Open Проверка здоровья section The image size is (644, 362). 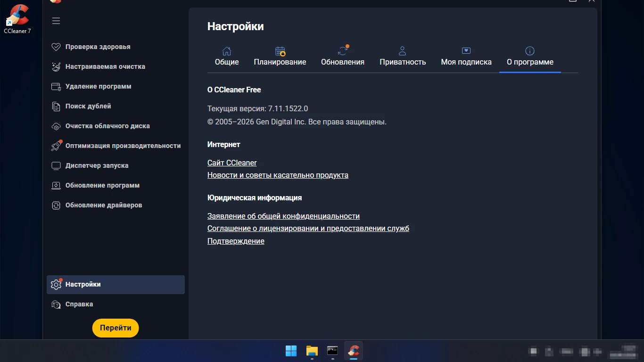(116, 47)
